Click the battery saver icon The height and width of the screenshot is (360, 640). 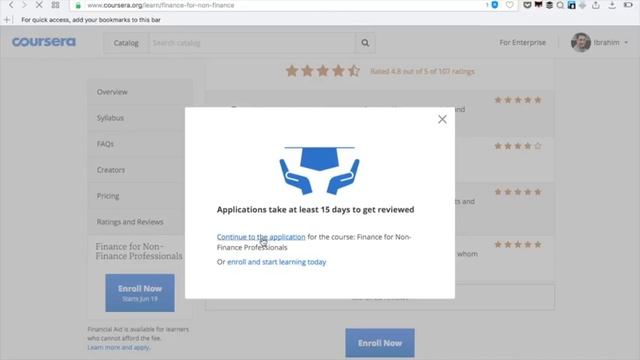coord(628,5)
